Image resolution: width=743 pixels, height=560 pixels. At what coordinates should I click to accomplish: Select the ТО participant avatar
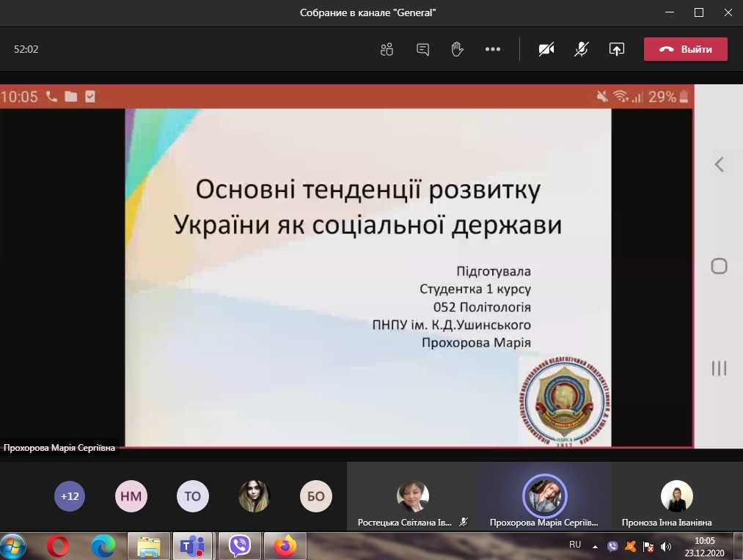pos(192,496)
